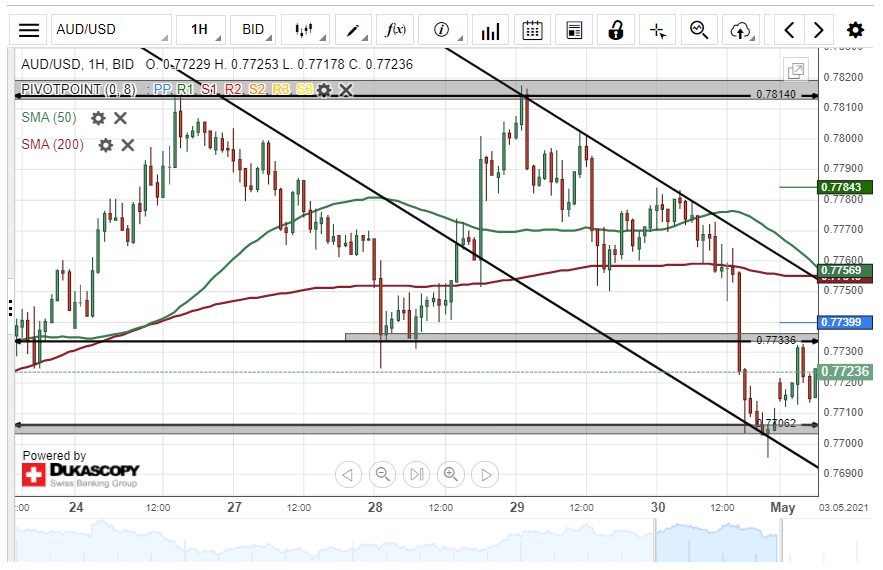Image resolution: width=883 pixels, height=570 pixels.
Task: Shift chart left with round arrow button
Action: coord(347,475)
